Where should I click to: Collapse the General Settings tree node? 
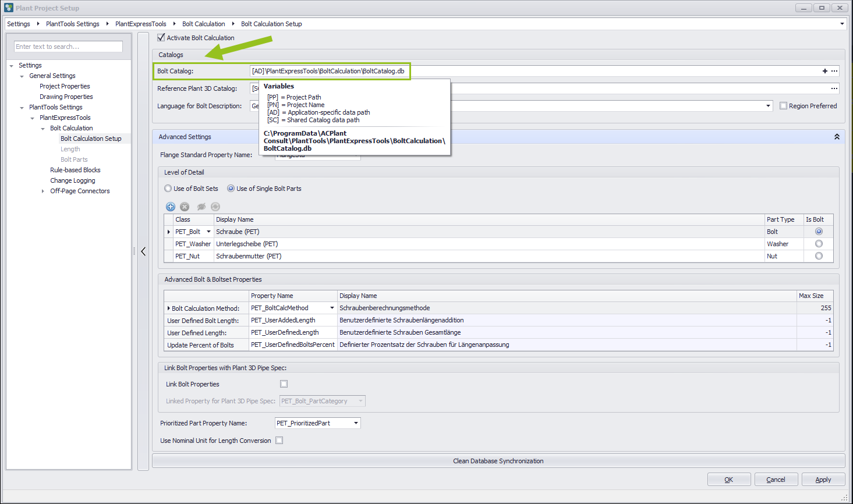click(x=22, y=76)
